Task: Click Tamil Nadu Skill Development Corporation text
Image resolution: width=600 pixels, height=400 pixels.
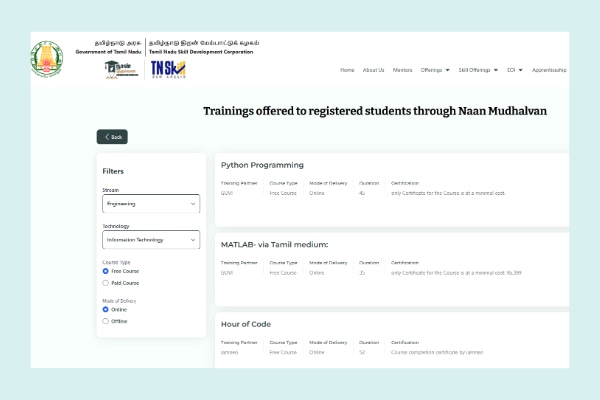Action: [x=201, y=52]
